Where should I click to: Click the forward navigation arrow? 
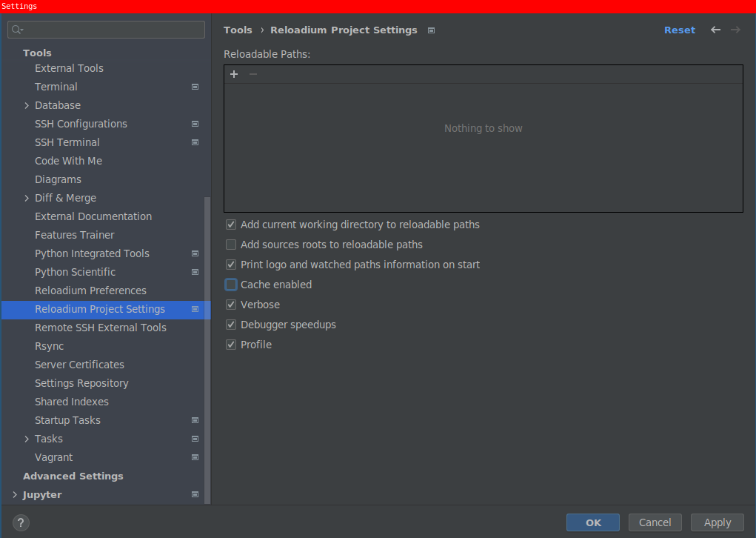735,30
